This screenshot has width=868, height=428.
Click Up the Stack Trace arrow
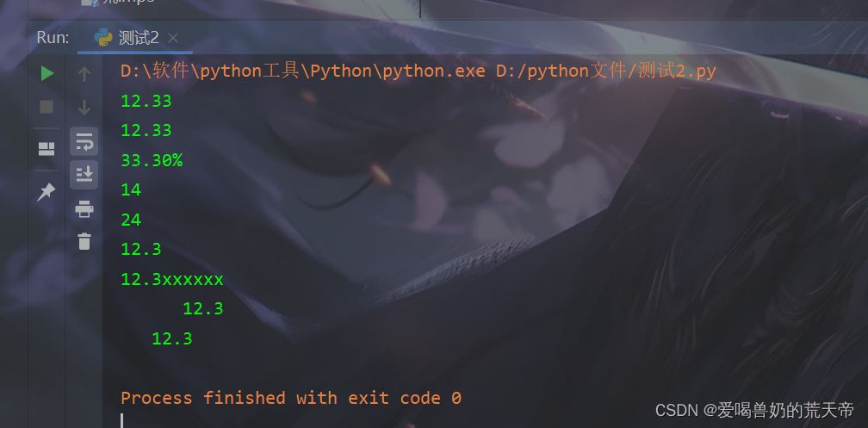click(84, 74)
